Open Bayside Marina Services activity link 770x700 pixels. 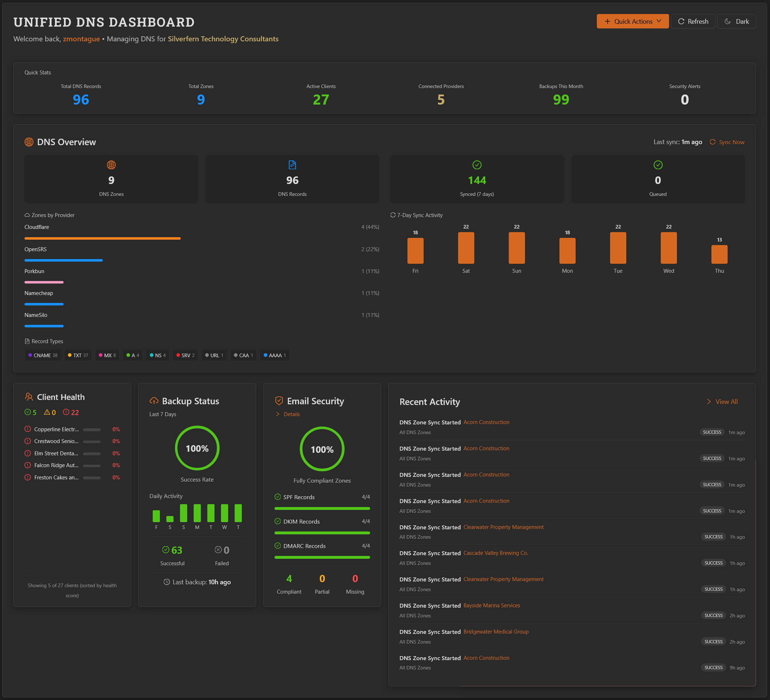[492, 605]
